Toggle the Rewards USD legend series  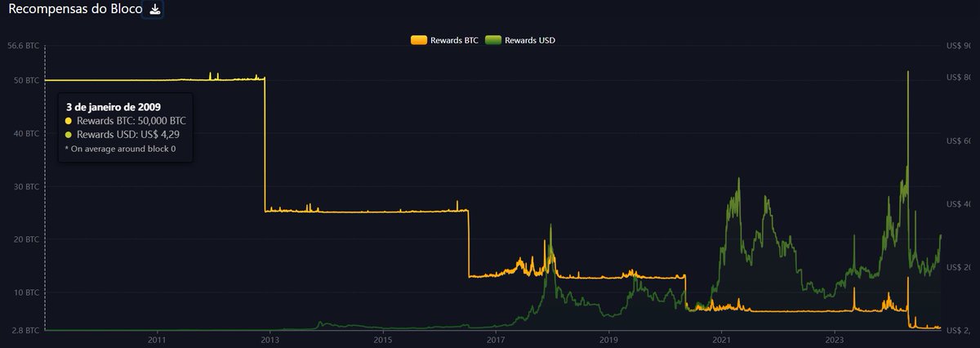(521, 40)
